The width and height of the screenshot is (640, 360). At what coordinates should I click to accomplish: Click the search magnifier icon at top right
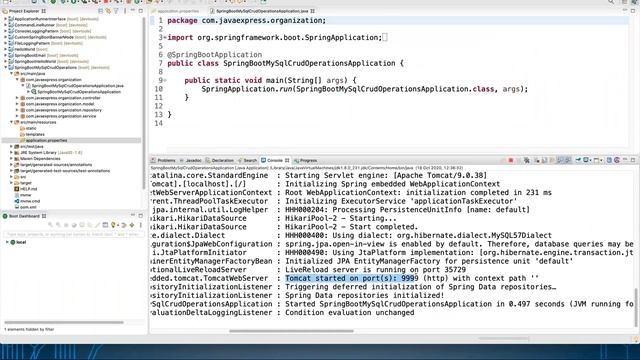(x=611, y=2)
